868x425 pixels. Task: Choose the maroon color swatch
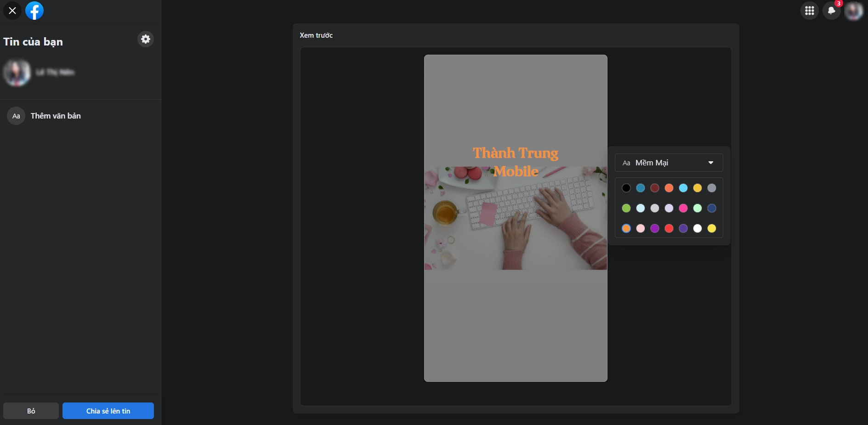(x=655, y=188)
